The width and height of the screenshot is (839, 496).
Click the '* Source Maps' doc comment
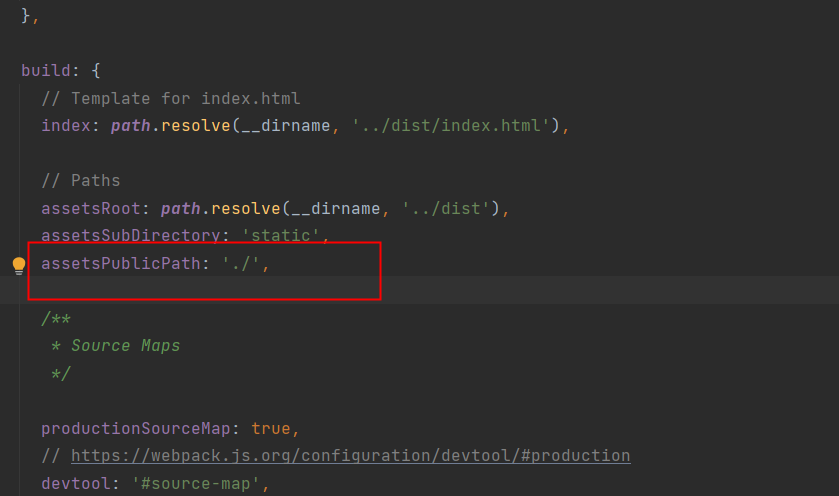click(116, 346)
